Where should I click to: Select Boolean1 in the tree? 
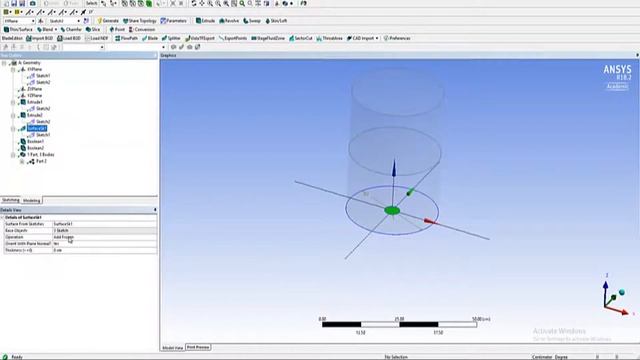tap(36, 142)
